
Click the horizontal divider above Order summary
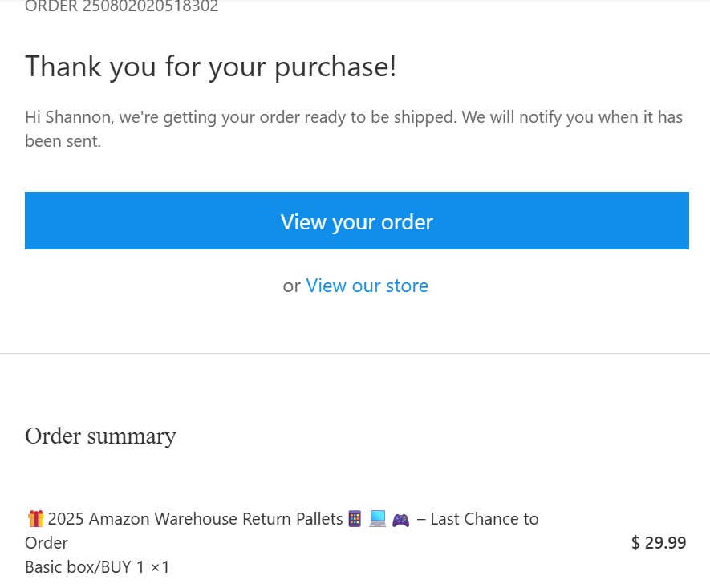click(x=355, y=353)
